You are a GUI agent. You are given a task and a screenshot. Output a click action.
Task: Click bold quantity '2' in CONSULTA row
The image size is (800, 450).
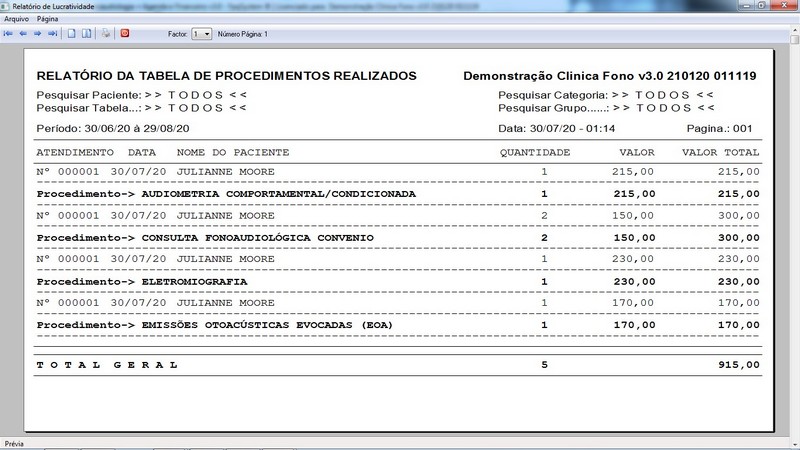[544, 238]
